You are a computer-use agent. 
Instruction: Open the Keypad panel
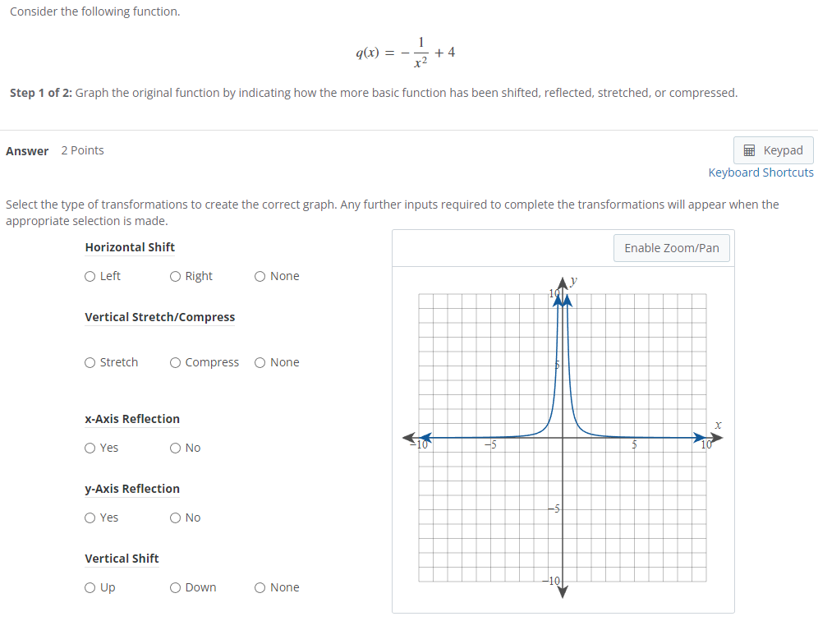coord(773,150)
